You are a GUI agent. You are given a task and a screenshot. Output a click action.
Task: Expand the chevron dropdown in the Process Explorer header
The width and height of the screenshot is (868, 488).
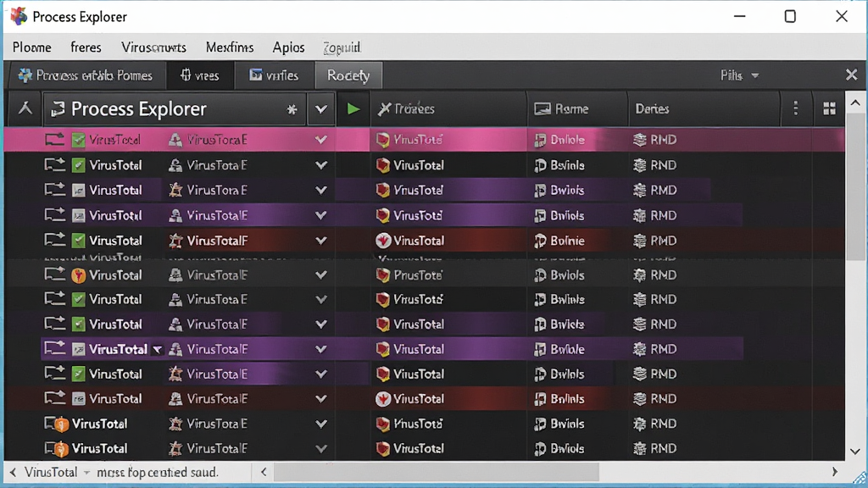pyautogui.click(x=320, y=109)
